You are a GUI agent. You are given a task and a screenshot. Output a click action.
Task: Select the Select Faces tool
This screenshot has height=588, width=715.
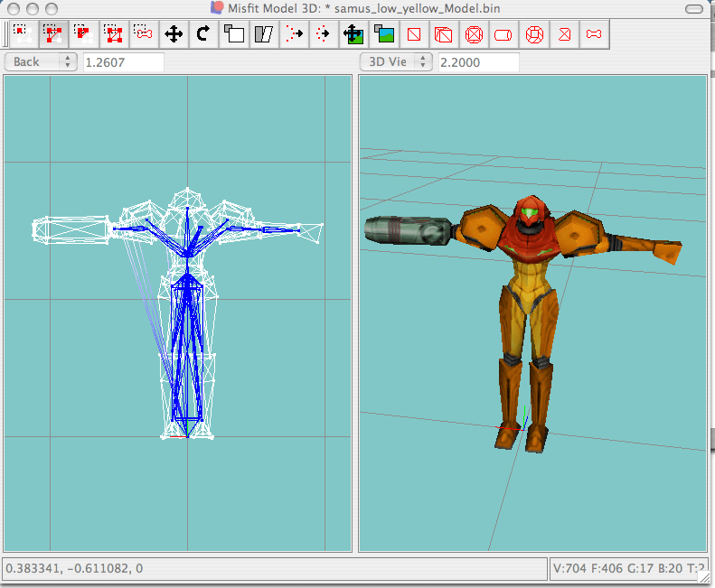tap(53, 33)
